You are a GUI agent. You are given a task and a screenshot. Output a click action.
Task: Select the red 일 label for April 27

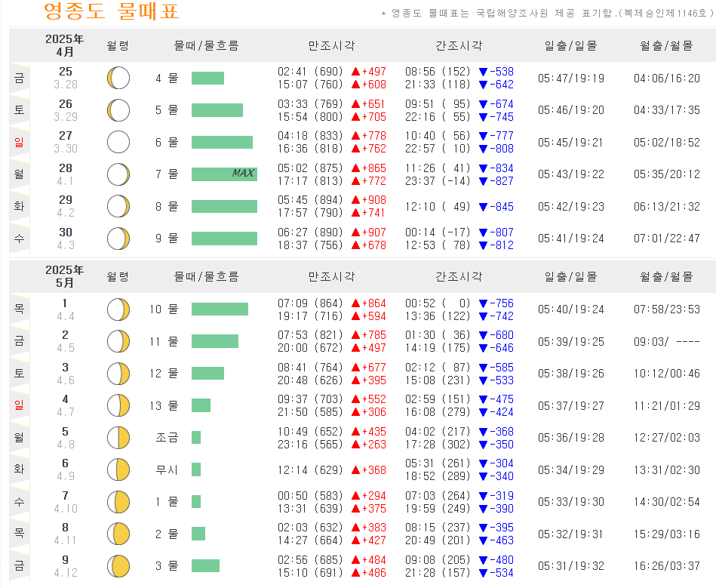pos(19,142)
